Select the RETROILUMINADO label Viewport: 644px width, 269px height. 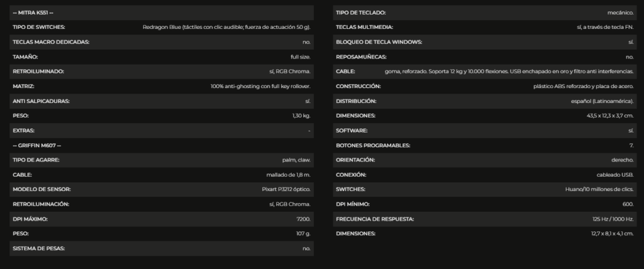38,72
